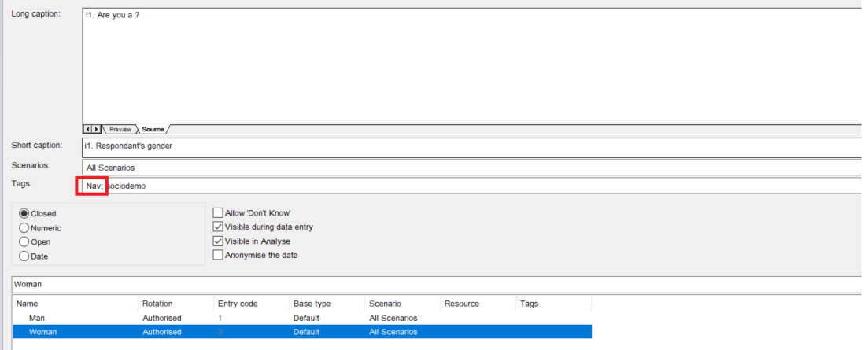This screenshot has height=350, width=868.
Task: Click inside the Long caption text area
Action: tap(471, 67)
